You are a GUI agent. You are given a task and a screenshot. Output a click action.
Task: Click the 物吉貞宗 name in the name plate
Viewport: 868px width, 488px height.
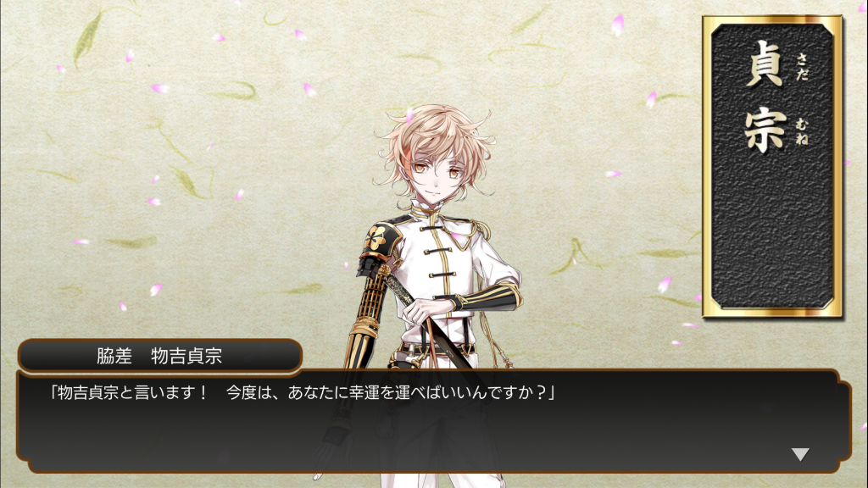point(186,356)
